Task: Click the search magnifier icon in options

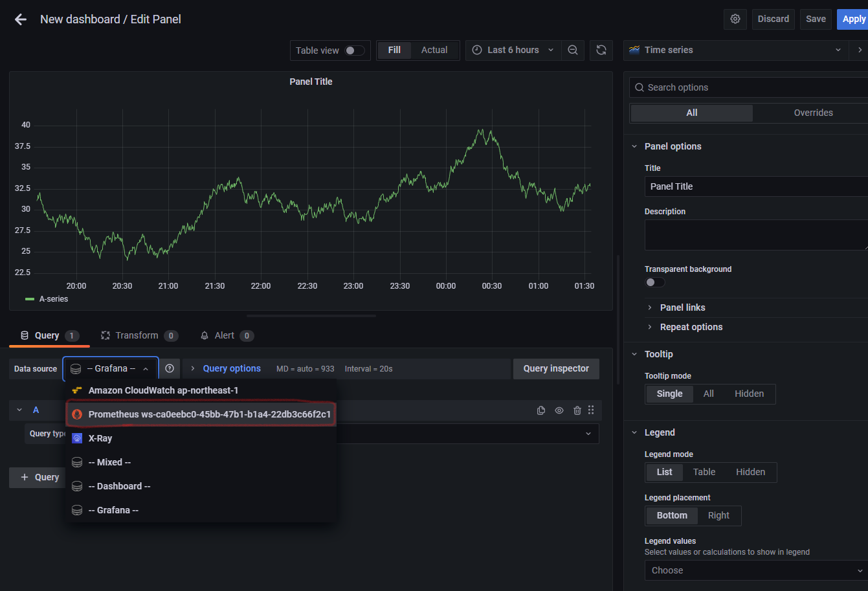Action: coord(640,87)
